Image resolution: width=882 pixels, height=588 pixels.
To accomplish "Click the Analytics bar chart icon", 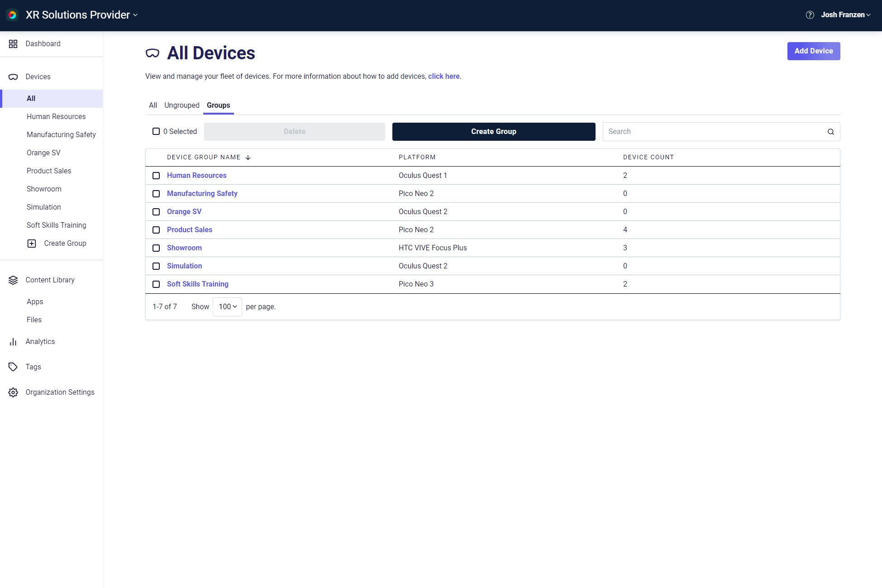I will pos(13,341).
